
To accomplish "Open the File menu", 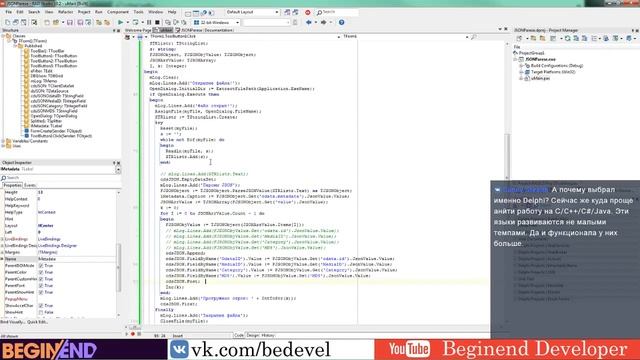I will (9, 12).
